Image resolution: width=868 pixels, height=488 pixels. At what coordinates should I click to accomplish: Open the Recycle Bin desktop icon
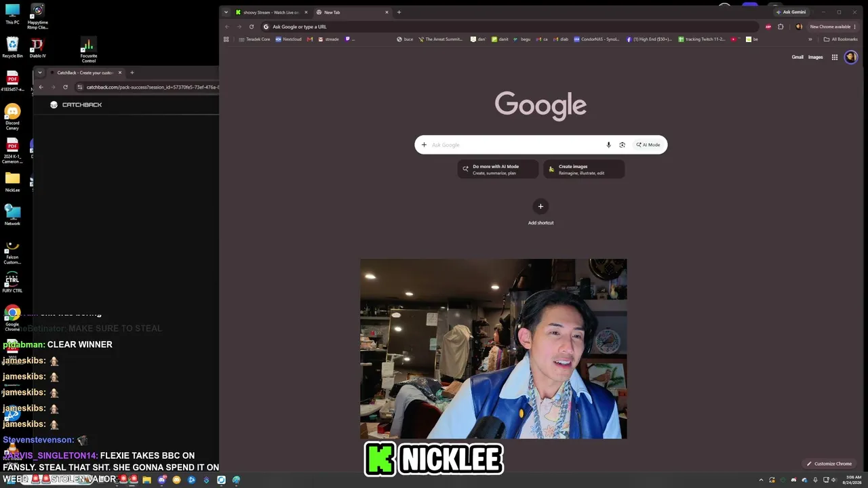(x=12, y=47)
